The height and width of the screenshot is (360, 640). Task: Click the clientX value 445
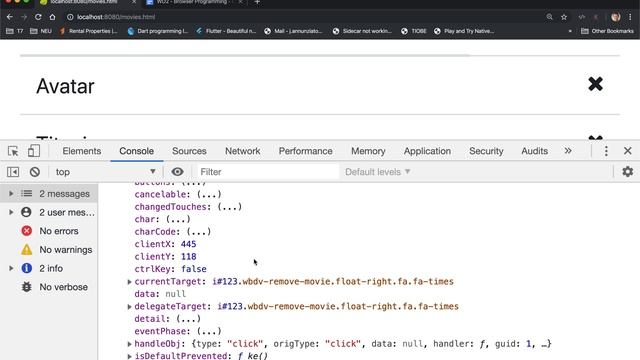(x=189, y=244)
